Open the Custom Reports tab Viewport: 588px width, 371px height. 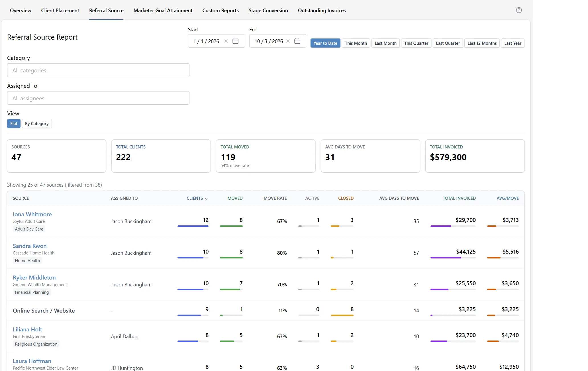220,11
